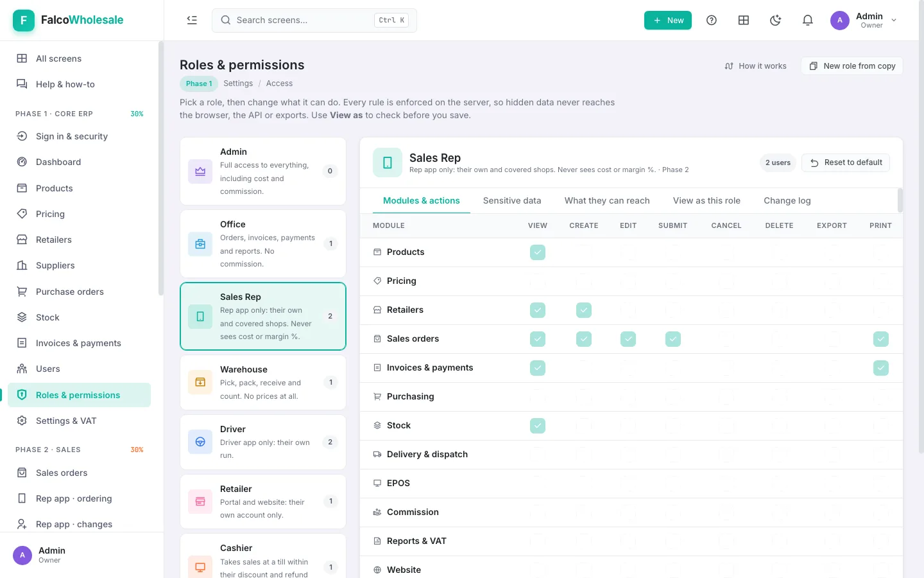Open Products in the sidebar
This screenshot has width=924, height=578.
[x=80, y=188]
